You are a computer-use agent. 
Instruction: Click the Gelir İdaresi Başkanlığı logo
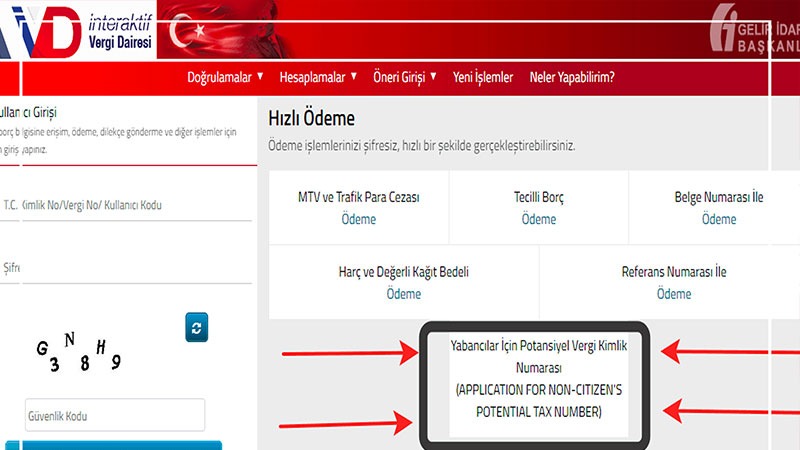(752, 32)
